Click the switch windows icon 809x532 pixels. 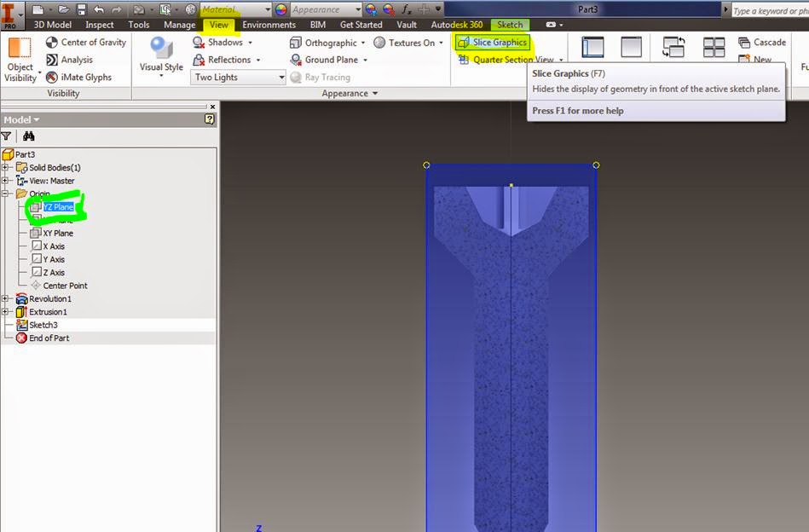(673, 47)
